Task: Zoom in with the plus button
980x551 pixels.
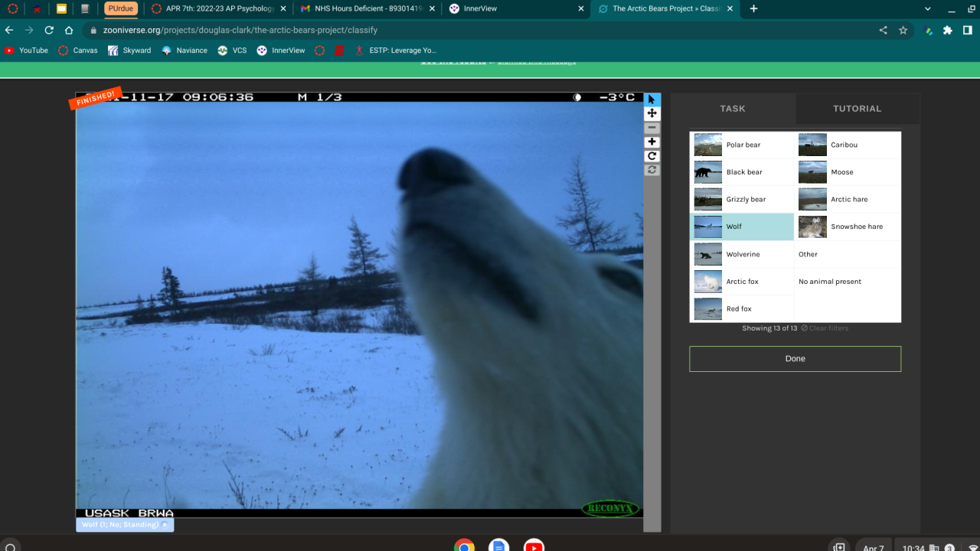Action: tap(652, 142)
